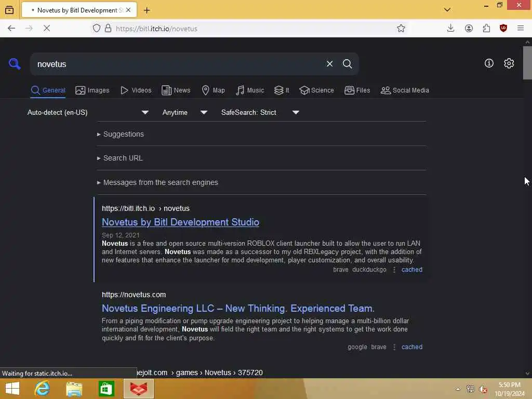This screenshot has width=532, height=399.
Task: Open the Extensions puzzle icon
Action: click(486, 29)
